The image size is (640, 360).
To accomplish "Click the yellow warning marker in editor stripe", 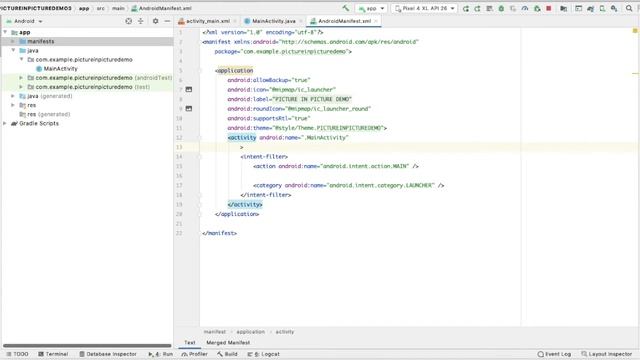I will coord(635,31).
